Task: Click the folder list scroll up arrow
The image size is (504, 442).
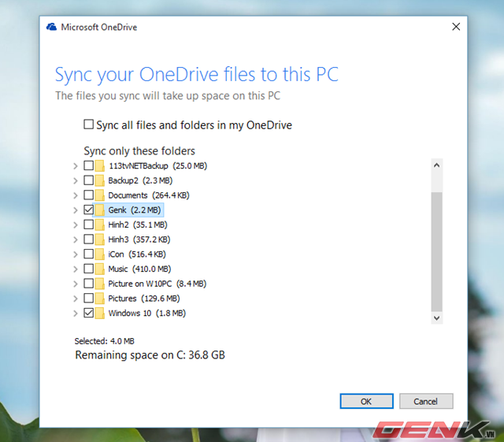Action: click(436, 165)
